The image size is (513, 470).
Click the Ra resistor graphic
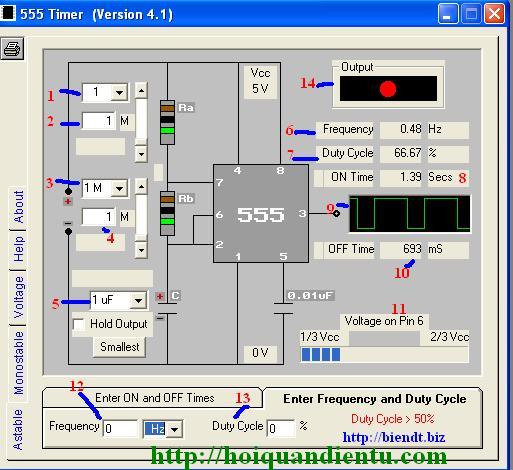(x=167, y=122)
